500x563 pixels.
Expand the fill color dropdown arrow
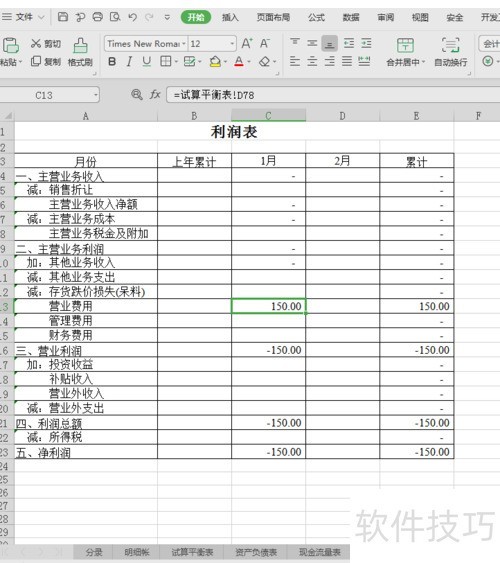point(225,62)
